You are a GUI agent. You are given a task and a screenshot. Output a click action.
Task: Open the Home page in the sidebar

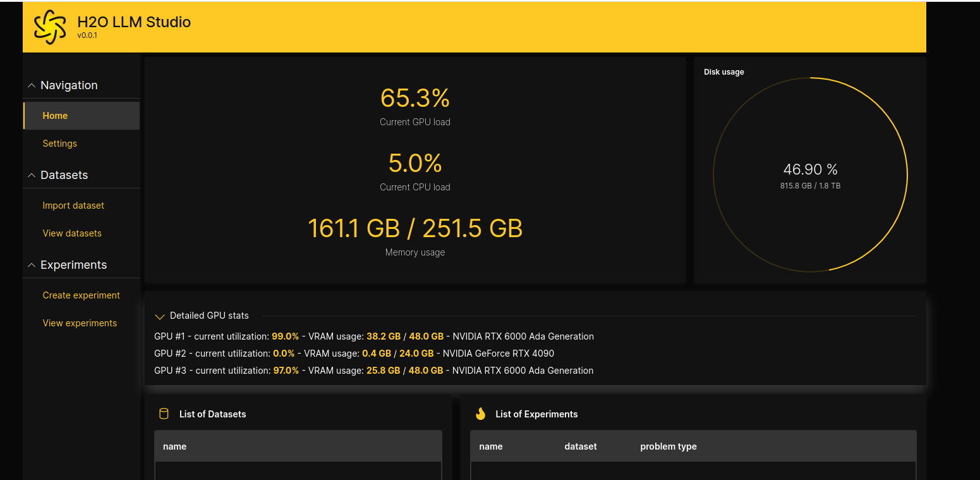[82, 116]
